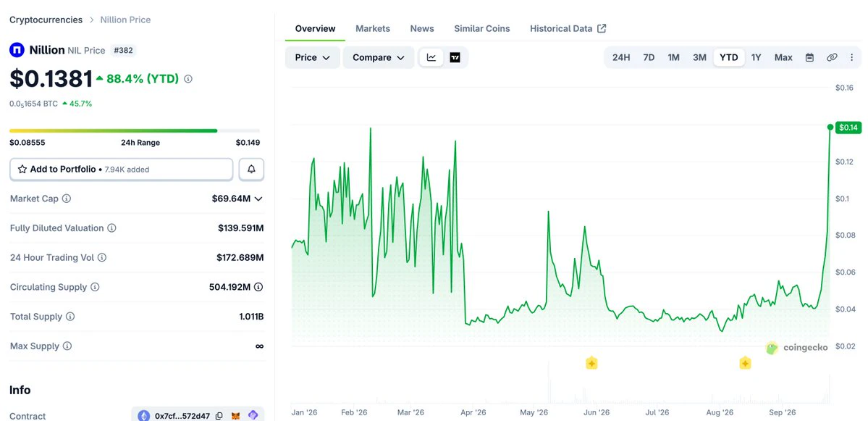
Task: Click the contract address 0x7cf...572d47
Action: pos(182,416)
